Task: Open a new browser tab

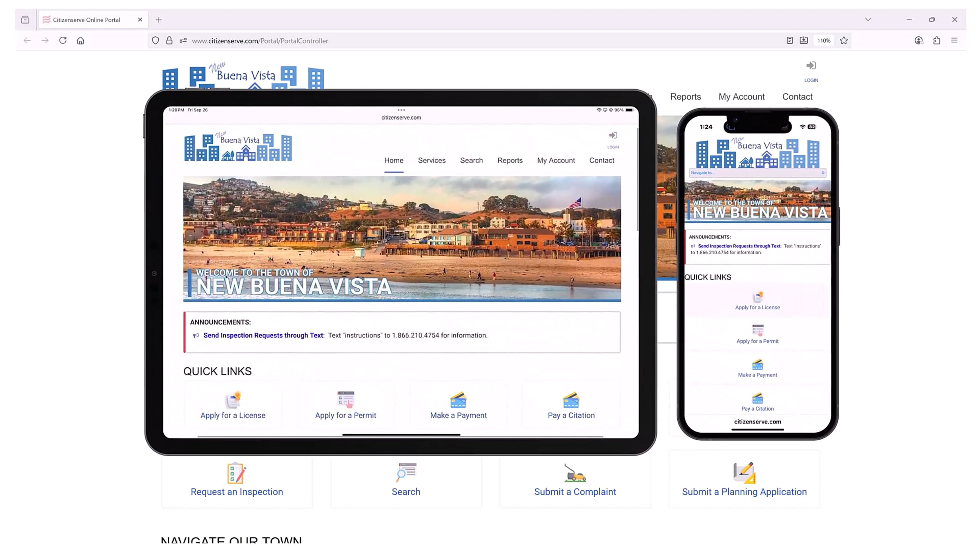Action: point(159,20)
